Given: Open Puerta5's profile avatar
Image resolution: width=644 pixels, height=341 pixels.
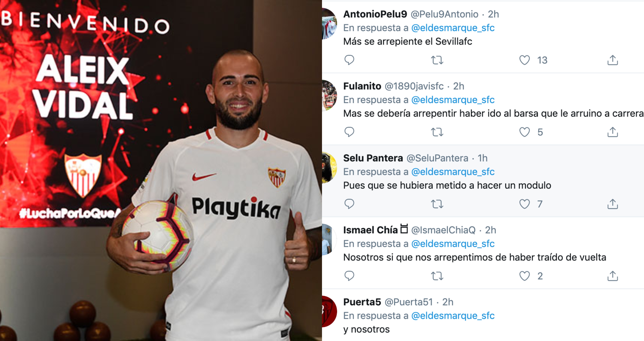Looking at the screenshot, I should 329,312.
